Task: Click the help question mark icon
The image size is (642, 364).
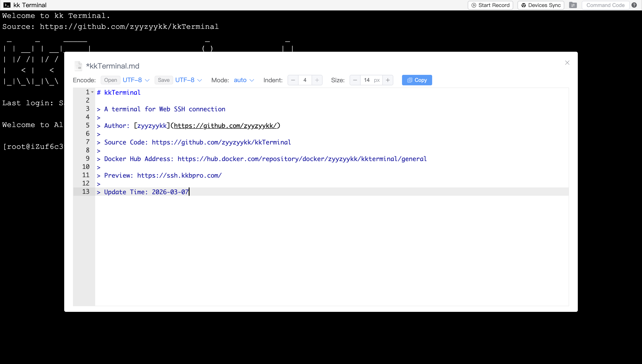Action: coord(634,5)
